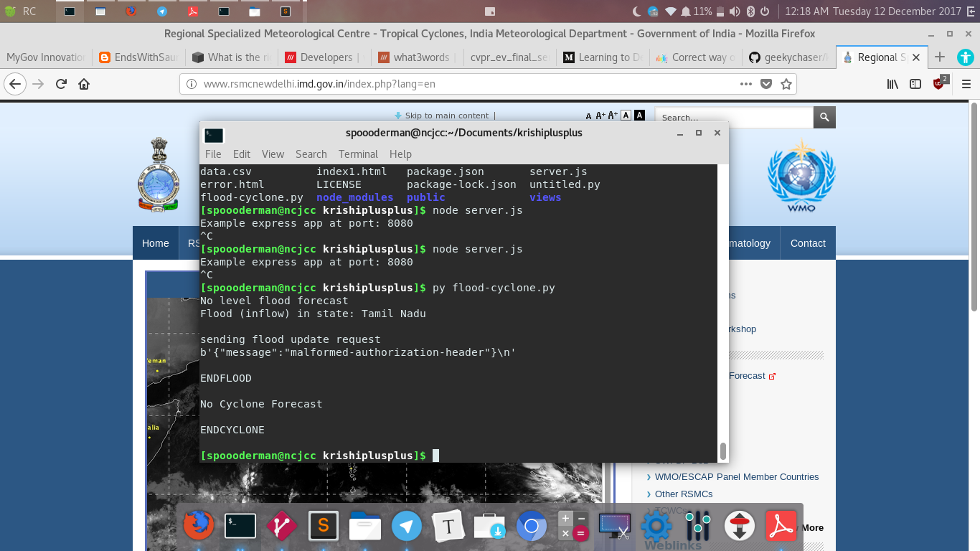
Task: Open Terminal menu in terminal window
Action: [x=358, y=154]
